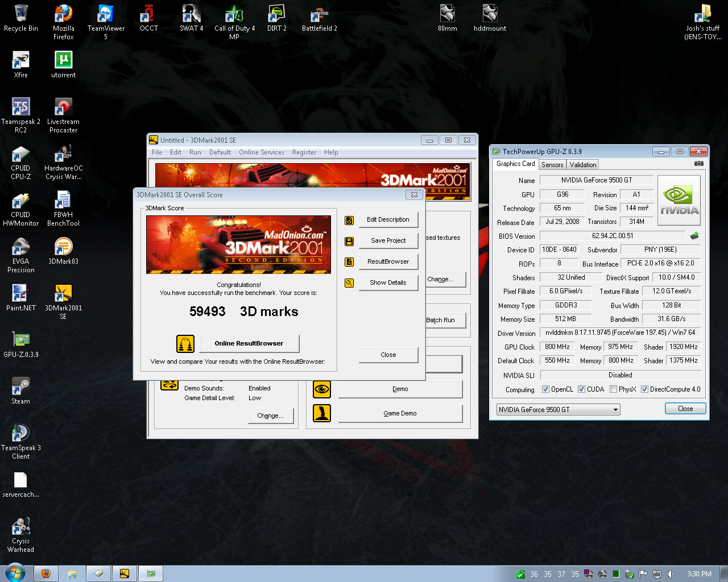Select the OCCT desktop icon
Viewport: 728px width, 582px height.
coord(149,18)
